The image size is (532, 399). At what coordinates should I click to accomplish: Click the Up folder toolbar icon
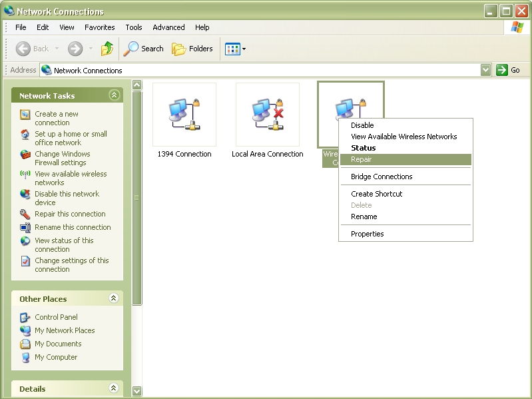pyautogui.click(x=107, y=49)
